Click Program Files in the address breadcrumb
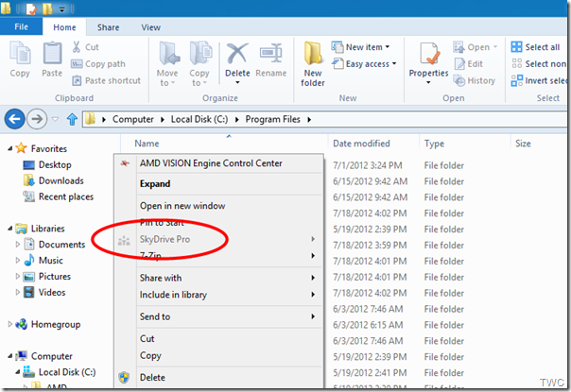The image size is (571, 392). click(x=273, y=119)
